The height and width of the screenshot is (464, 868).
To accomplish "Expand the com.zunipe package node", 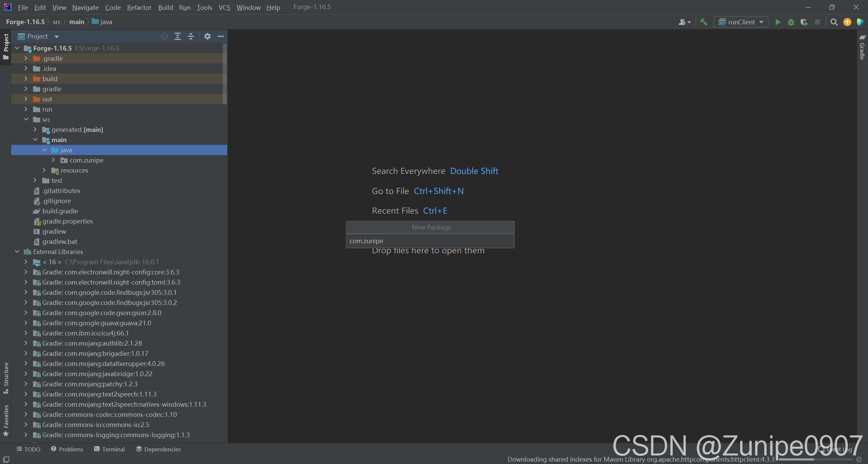I will coord(53,160).
